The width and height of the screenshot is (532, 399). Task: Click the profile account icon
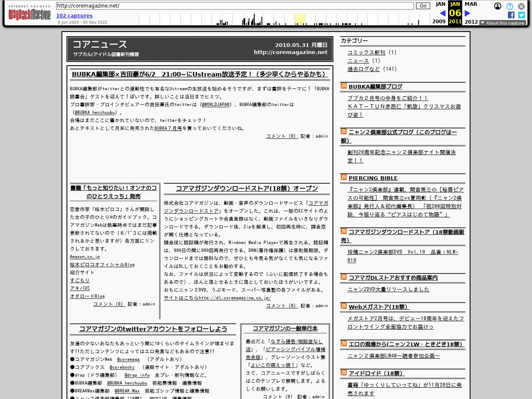(498, 6)
